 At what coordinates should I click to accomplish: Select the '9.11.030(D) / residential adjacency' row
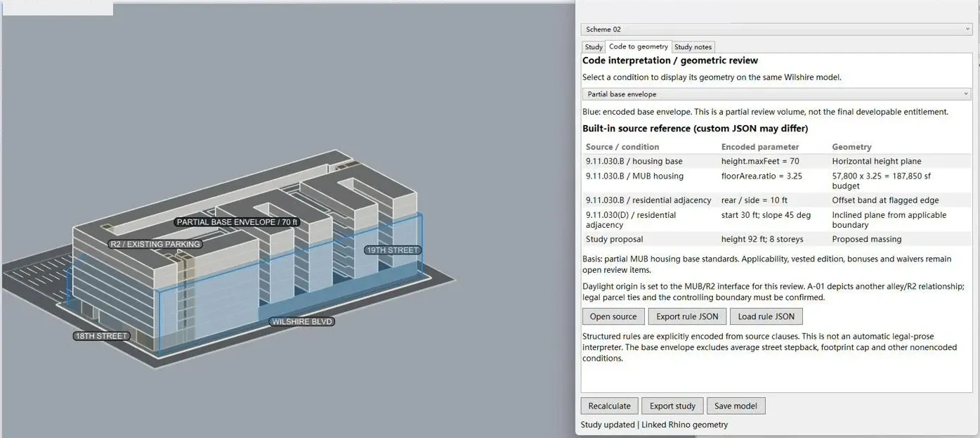click(x=776, y=220)
